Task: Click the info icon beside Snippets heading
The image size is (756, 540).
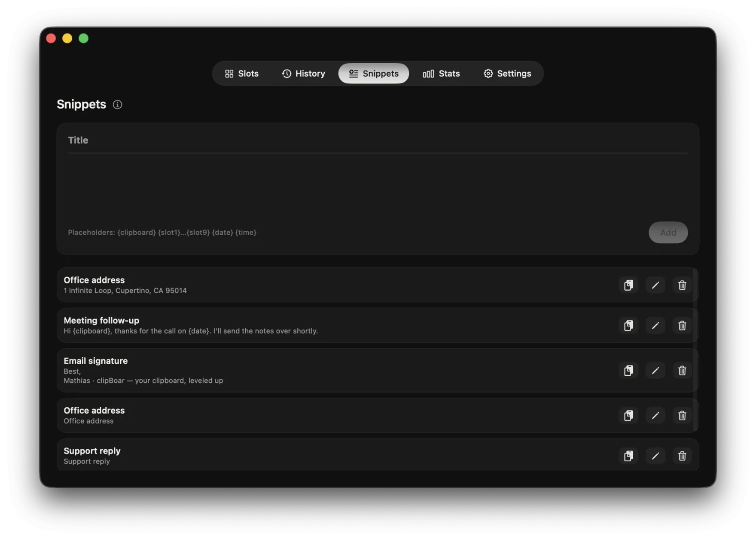Action: click(x=117, y=104)
